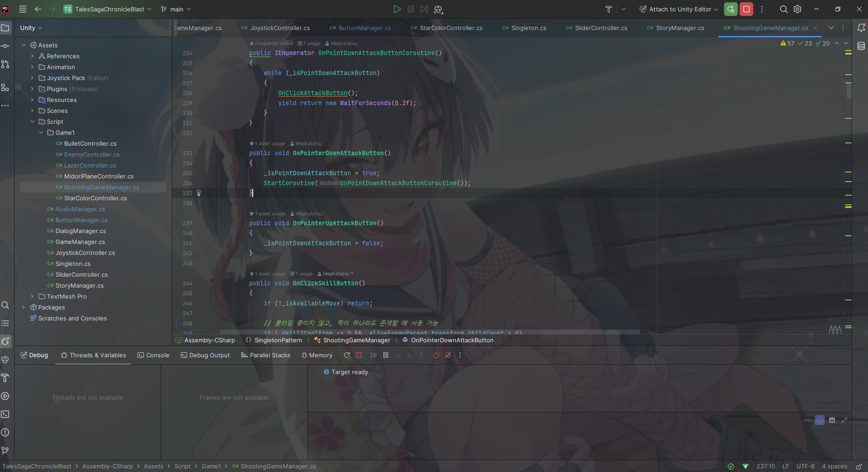Close the ShootingGameManager.cs tab
This screenshot has width=868, height=472.
[x=815, y=28]
